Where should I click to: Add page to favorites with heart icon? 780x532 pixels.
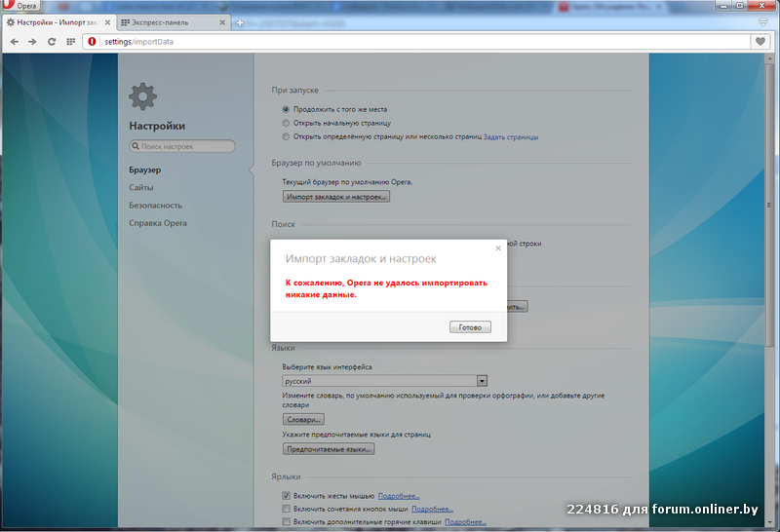point(760,41)
